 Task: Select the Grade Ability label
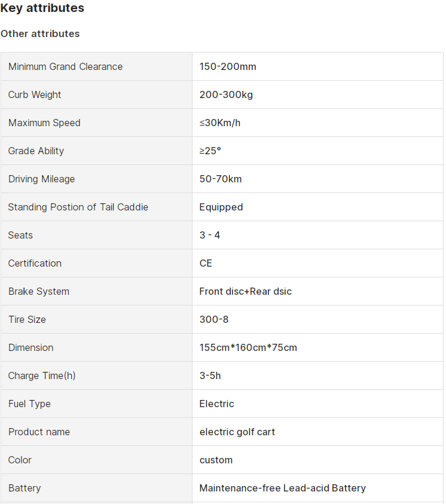tap(36, 151)
